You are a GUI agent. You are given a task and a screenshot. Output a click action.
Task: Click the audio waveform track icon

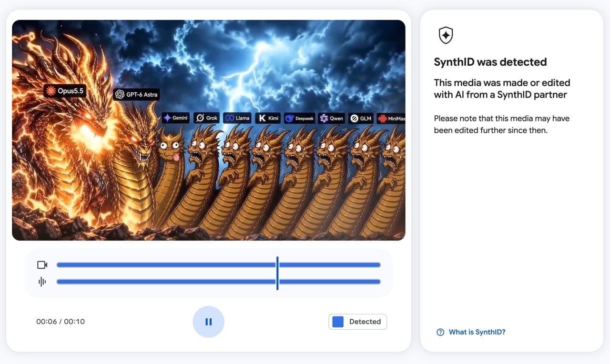(42, 282)
